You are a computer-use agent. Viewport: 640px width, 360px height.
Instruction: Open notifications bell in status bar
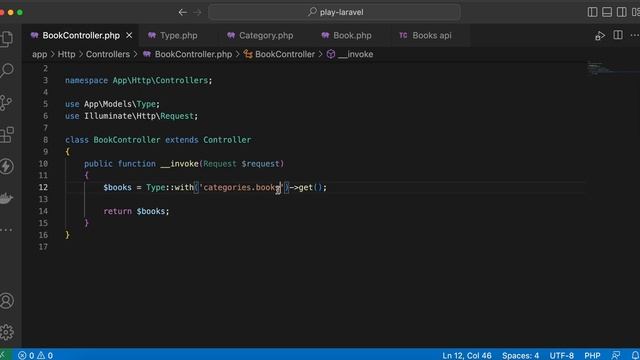pyautogui.click(x=635, y=355)
